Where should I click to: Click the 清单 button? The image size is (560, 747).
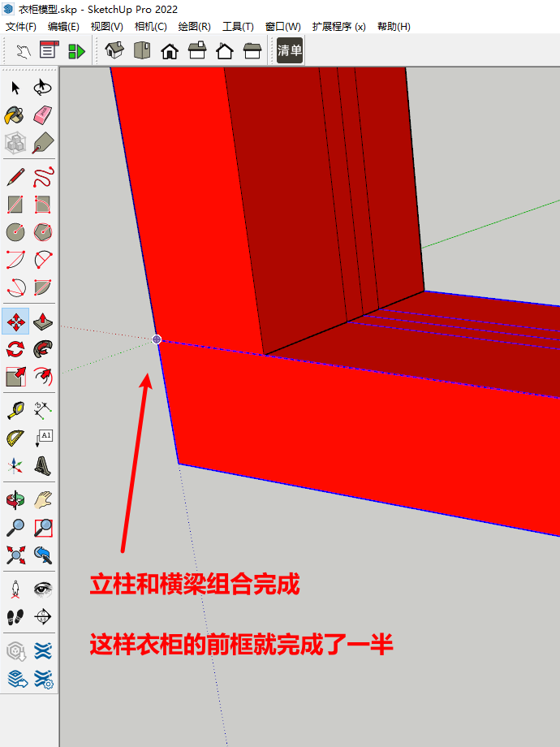pos(290,50)
